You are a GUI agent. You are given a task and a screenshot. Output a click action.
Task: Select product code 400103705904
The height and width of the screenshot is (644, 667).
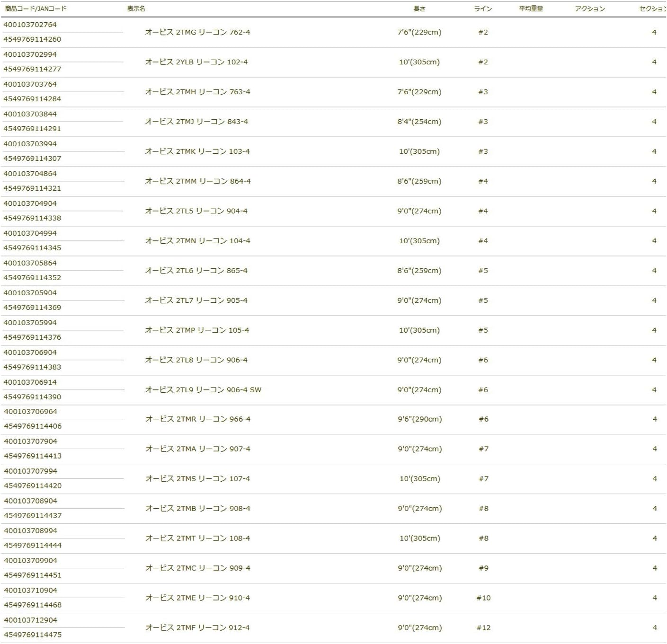coord(30,293)
